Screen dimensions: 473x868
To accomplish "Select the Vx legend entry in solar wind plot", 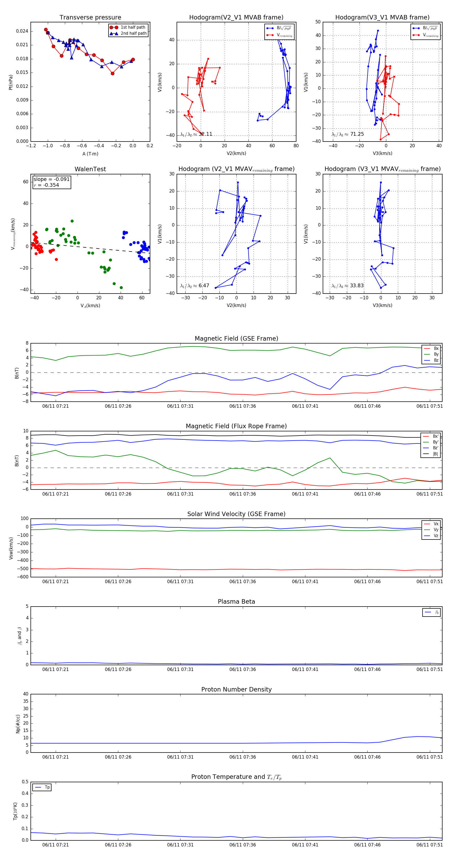I will (431, 524).
